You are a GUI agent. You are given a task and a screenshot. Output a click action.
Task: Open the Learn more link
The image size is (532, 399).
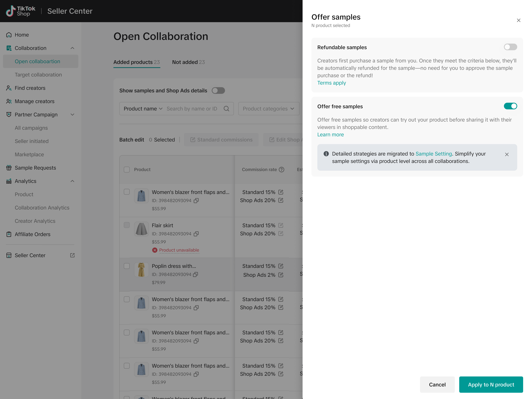[330, 135]
